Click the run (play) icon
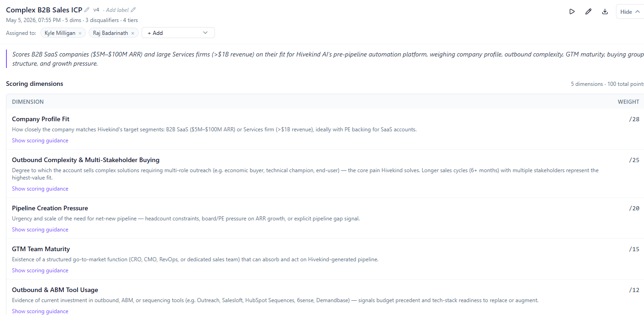644x315 pixels. (x=572, y=11)
